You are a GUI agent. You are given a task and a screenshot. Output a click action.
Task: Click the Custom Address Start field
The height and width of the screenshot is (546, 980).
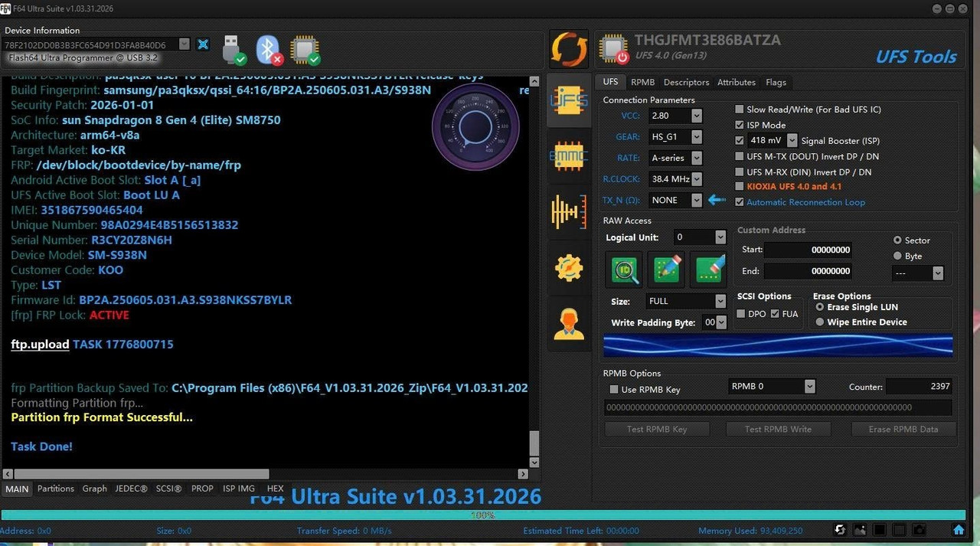tap(808, 250)
